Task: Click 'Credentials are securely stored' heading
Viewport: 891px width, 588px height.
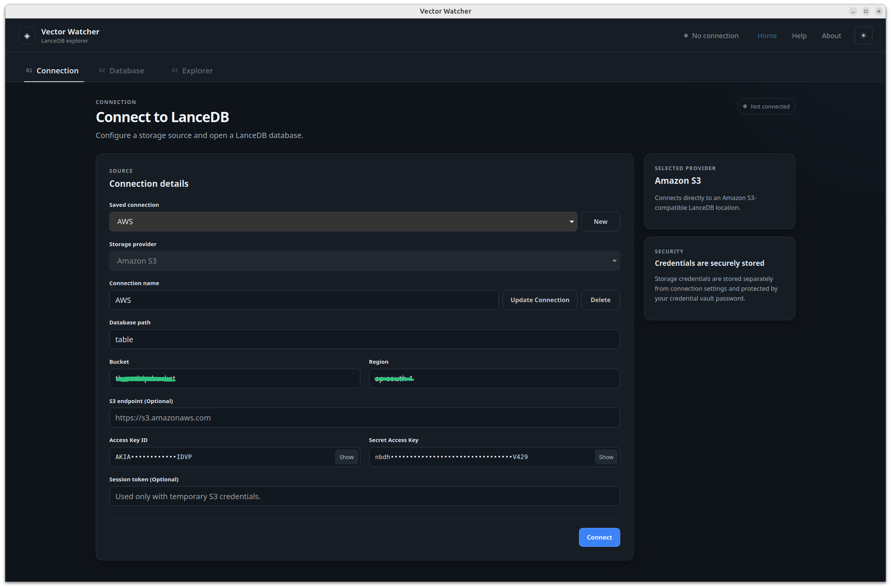Action: coord(709,263)
